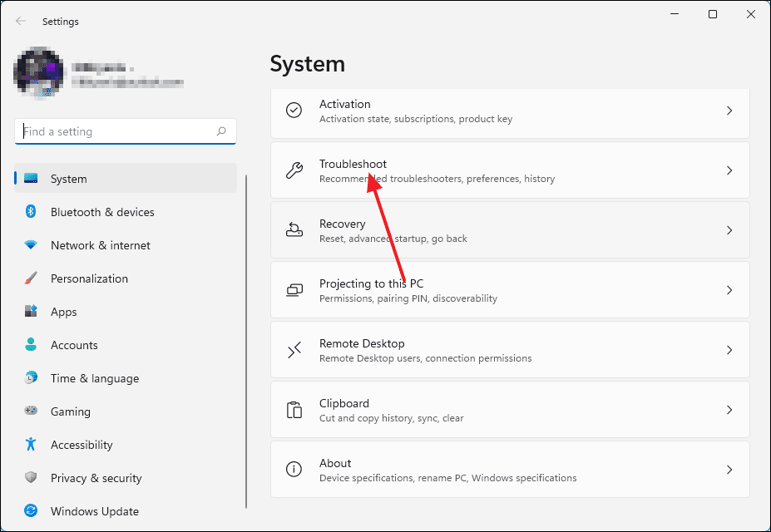771x532 pixels.
Task: Click the Accessibility person icon in sidebar
Action: (x=31, y=445)
